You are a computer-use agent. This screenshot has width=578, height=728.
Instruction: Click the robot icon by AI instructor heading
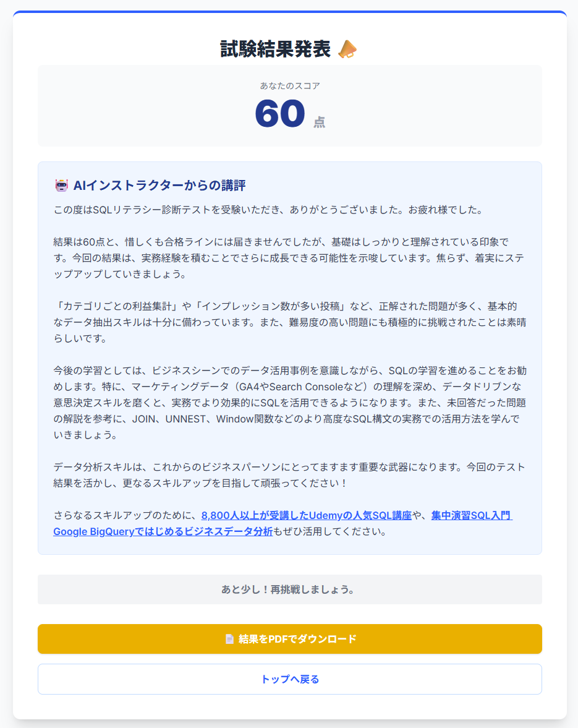pyautogui.click(x=61, y=186)
